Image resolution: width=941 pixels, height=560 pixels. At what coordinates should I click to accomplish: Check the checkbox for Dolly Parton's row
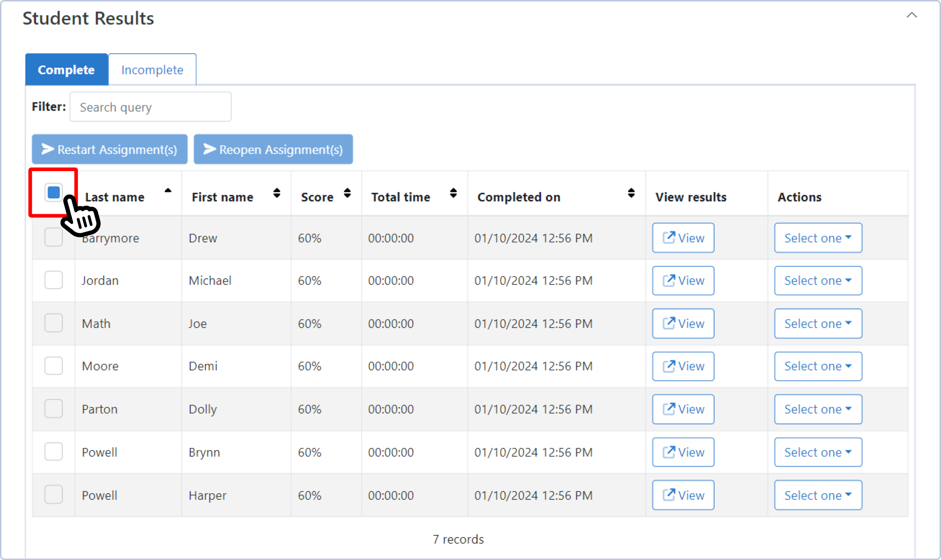point(53,408)
